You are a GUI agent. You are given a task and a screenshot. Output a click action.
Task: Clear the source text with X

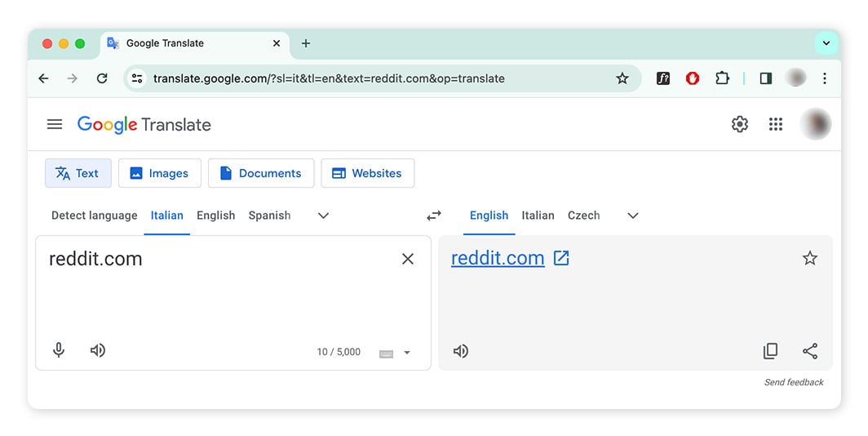pyautogui.click(x=407, y=259)
